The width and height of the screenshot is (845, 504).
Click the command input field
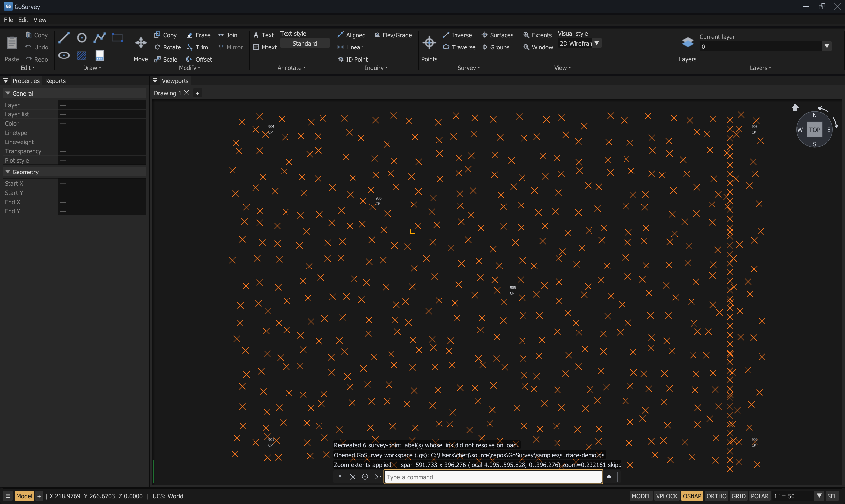[493, 477]
